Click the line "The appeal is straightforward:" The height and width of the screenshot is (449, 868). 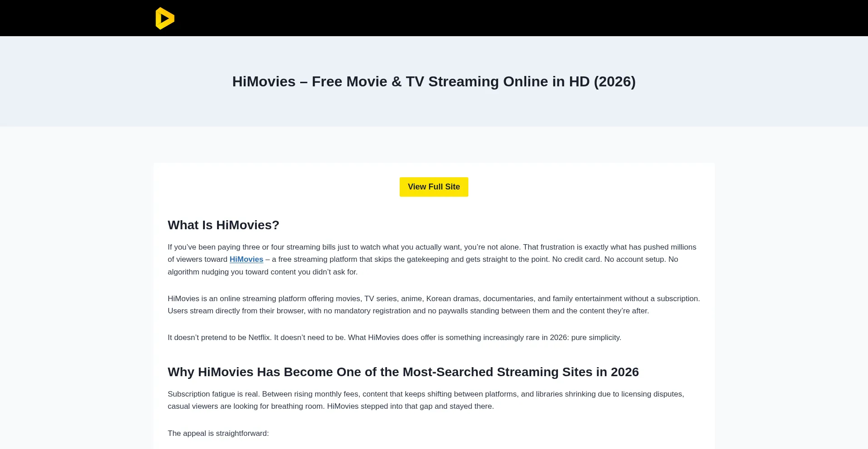click(218, 433)
